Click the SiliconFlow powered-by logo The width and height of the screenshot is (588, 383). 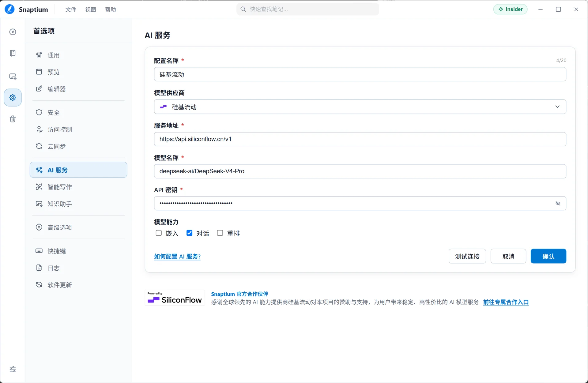coord(175,298)
